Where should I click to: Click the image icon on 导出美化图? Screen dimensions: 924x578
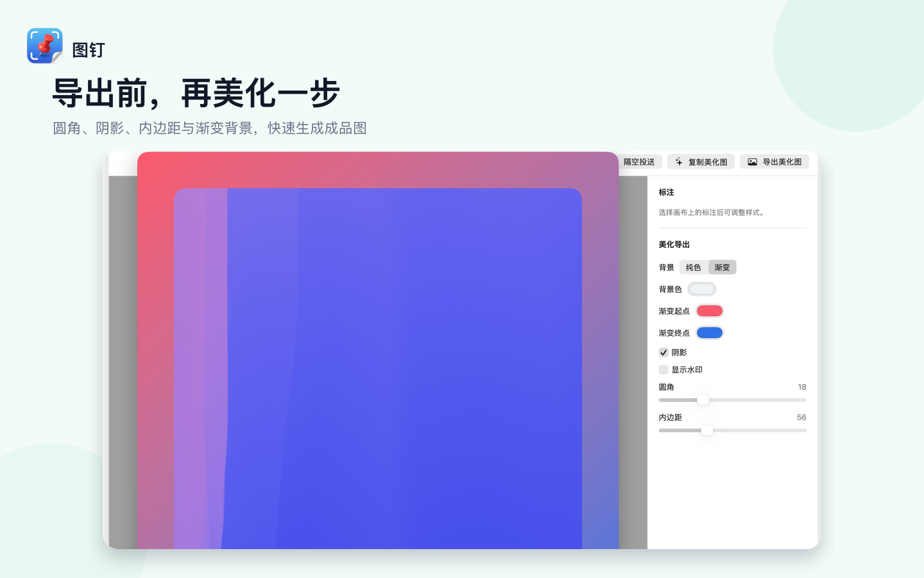tap(752, 162)
